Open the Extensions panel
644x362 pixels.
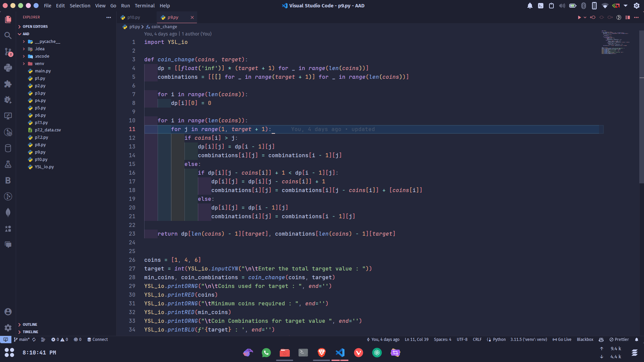(x=8, y=84)
